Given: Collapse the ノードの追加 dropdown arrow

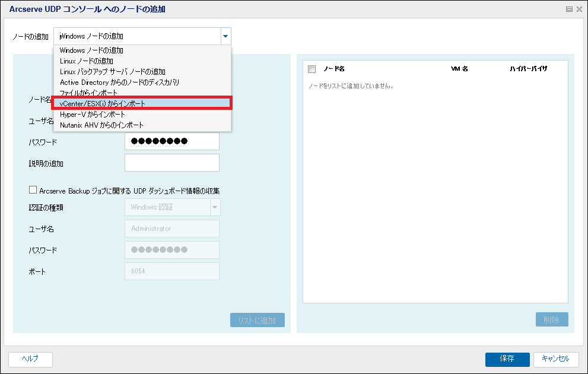Looking at the screenshot, I should point(225,36).
